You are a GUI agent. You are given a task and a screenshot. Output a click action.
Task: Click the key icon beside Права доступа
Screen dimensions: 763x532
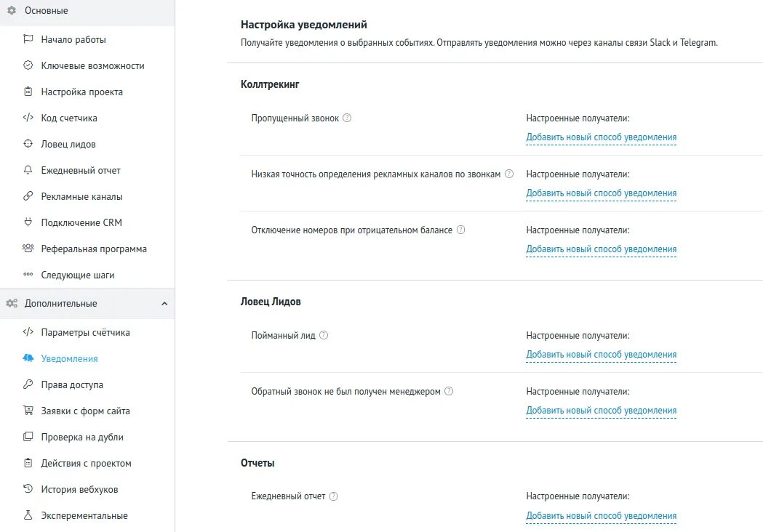[28, 384]
